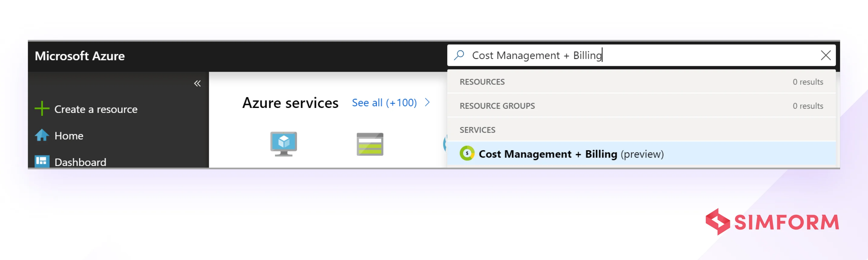868x260 pixels.
Task: Click 0 results beside RESOURCES
Action: pyautogui.click(x=808, y=82)
